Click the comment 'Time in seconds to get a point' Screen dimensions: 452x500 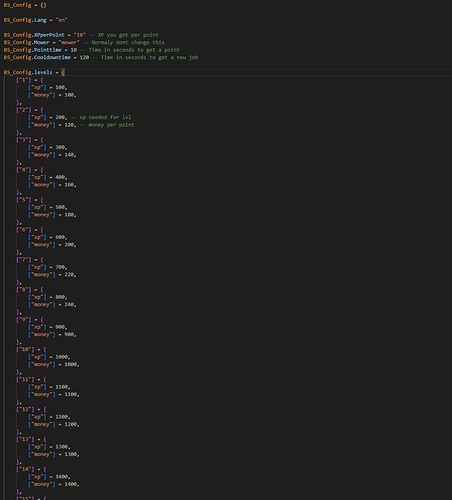coord(134,50)
